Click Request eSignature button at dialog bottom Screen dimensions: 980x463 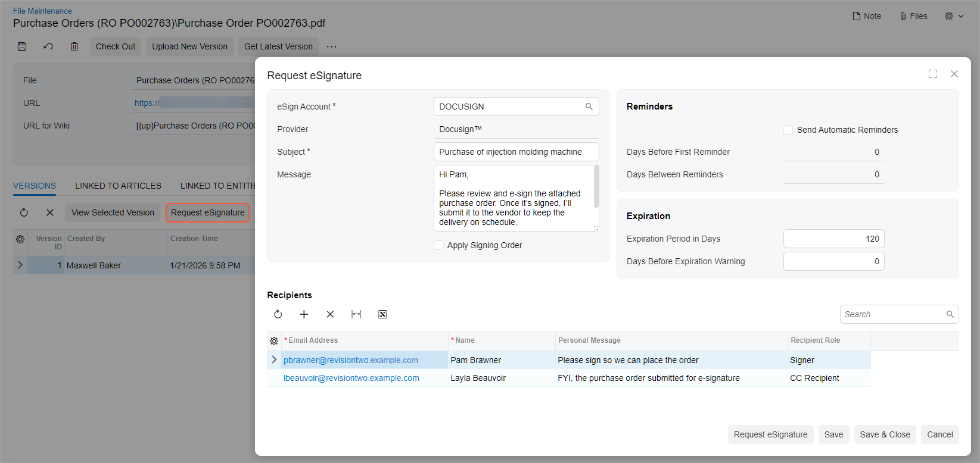(x=770, y=434)
